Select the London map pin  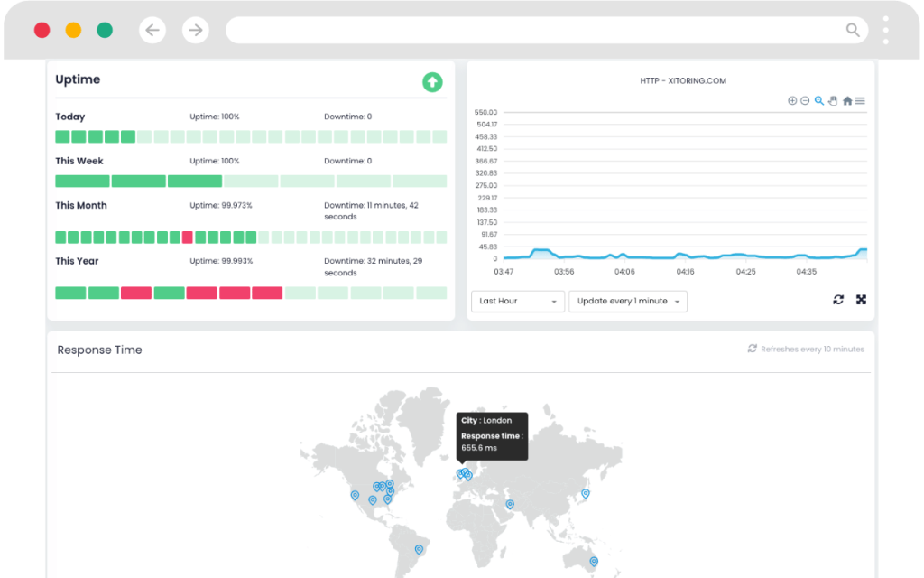[x=463, y=474]
